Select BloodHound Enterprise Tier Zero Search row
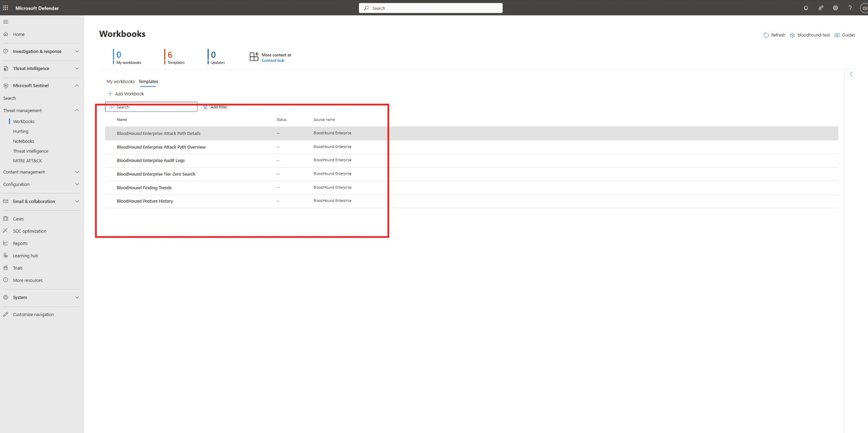868x433 pixels. pos(471,174)
